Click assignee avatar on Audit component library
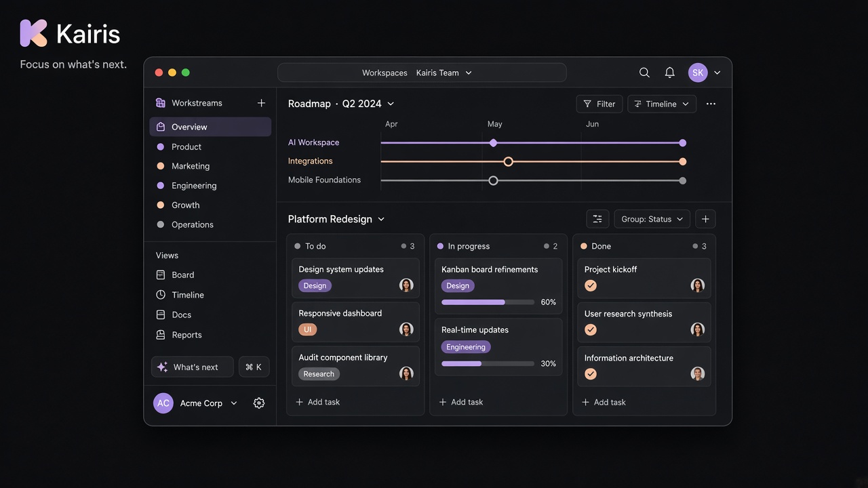The image size is (868, 488). point(406,373)
